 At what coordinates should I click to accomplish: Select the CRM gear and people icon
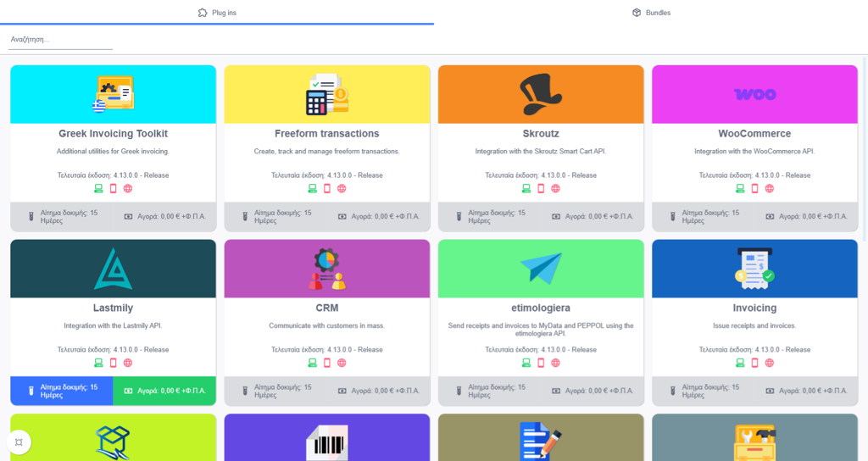tap(327, 269)
